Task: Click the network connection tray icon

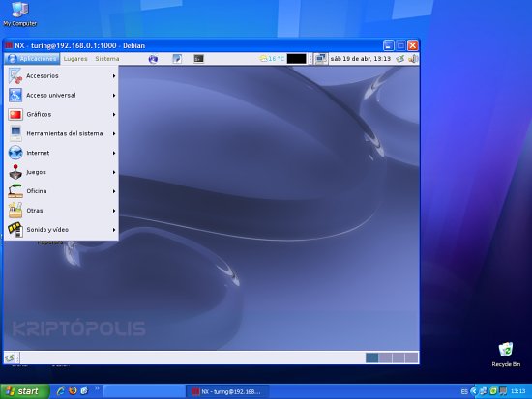Action: point(483,391)
